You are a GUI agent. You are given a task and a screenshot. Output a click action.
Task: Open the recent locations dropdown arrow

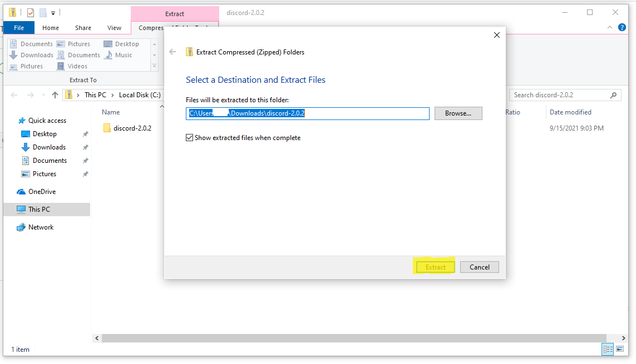[43, 95]
